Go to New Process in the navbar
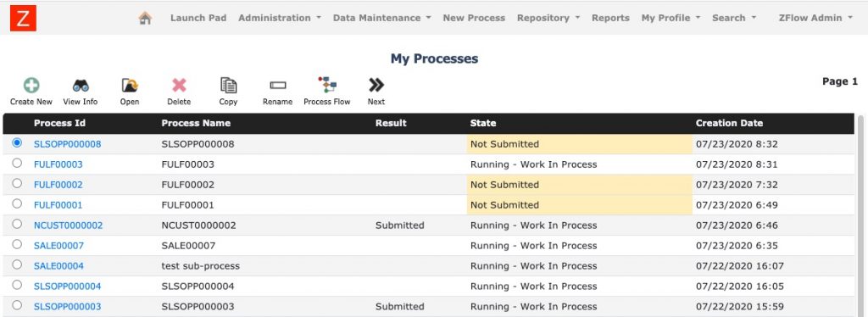Screen dimensions: 868x317 474,18
